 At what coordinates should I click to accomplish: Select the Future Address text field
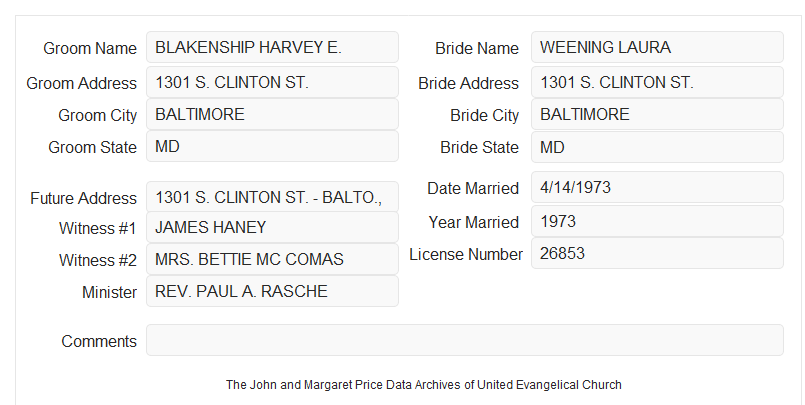[272, 197]
